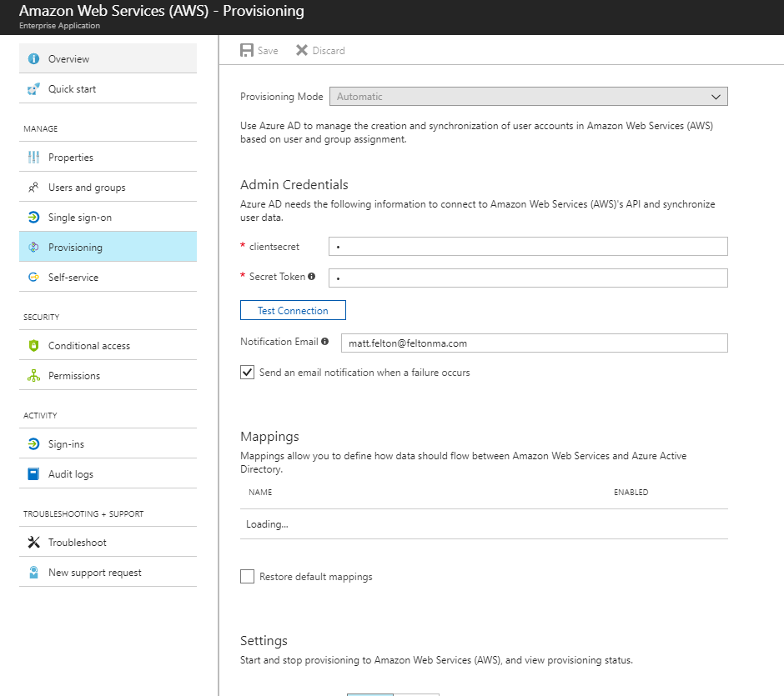Open the Quick start menu item
The width and height of the screenshot is (784, 696).
tap(108, 89)
